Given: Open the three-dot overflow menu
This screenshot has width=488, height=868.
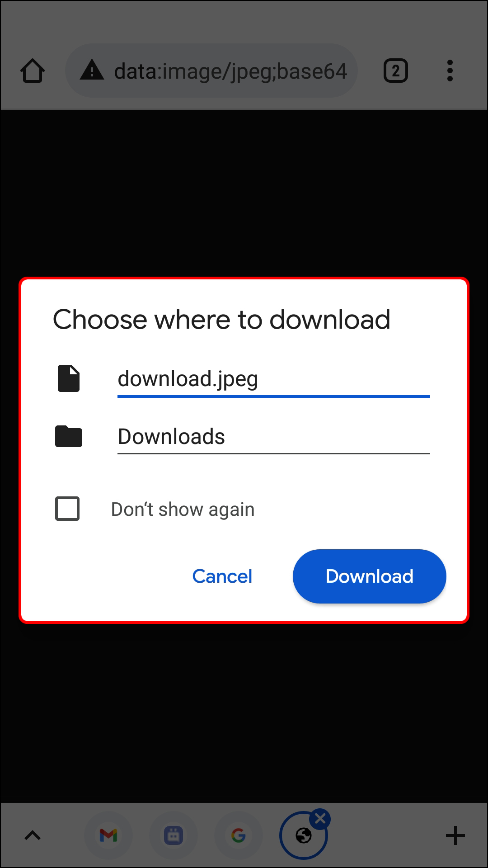Looking at the screenshot, I should (450, 71).
